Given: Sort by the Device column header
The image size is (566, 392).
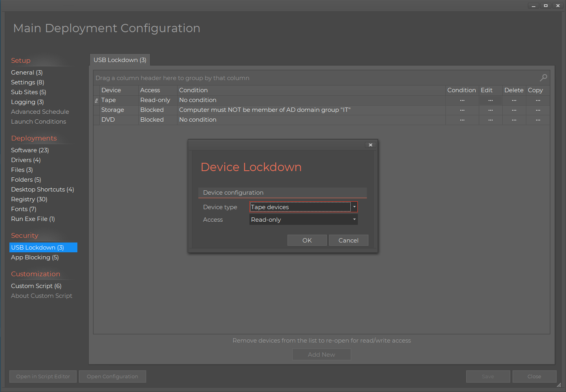Looking at the screenshot, I should [119, 90].
